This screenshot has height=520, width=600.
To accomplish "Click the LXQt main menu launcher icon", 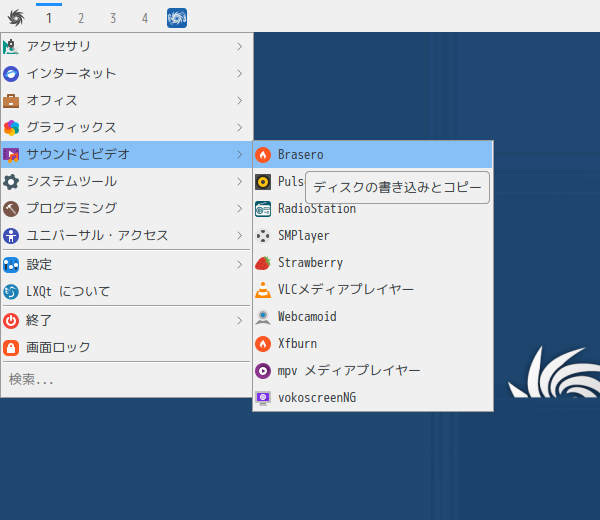I will click(16, 18).
